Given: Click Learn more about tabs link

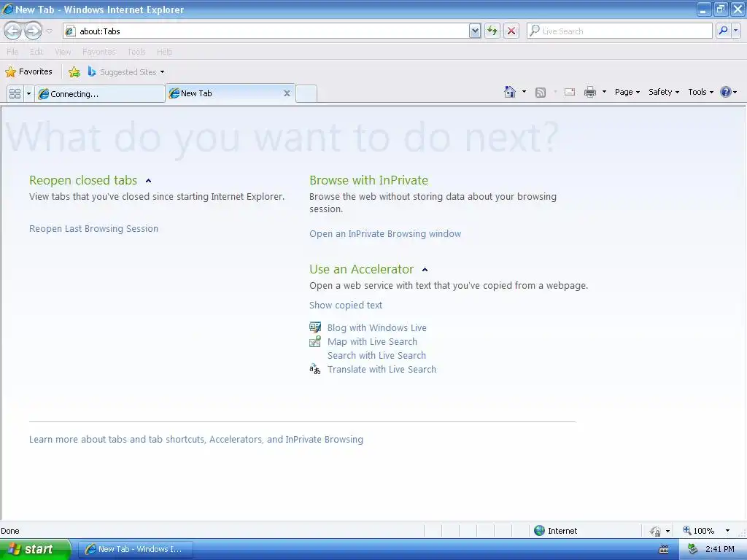Looking at the screenshot, I should pos(196,439).
